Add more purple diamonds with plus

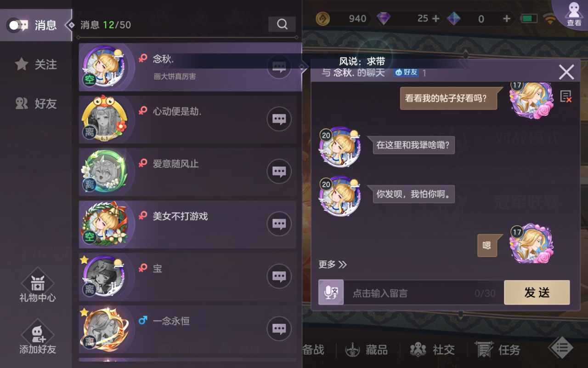[x=436, y=18]
